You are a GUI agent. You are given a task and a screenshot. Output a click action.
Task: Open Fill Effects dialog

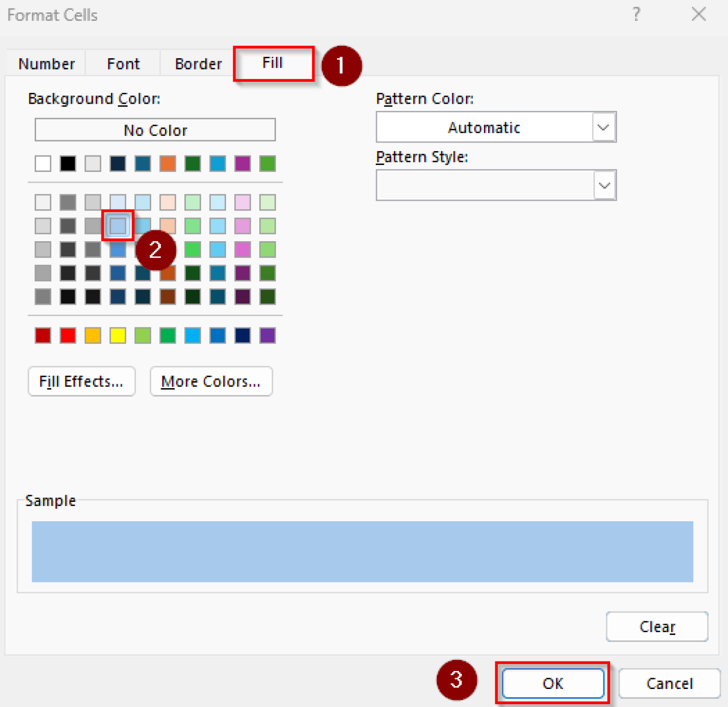coord(82,381)
